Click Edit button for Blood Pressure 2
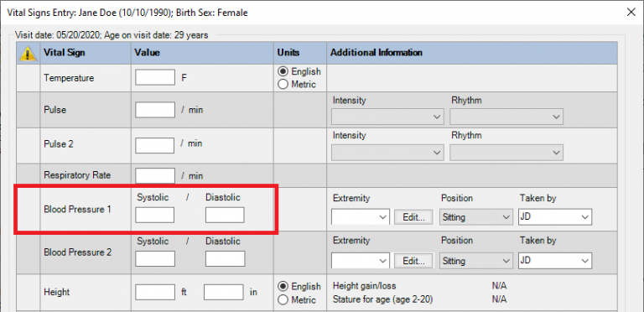This screenshot has height=312, width=644. click(413, 261)
